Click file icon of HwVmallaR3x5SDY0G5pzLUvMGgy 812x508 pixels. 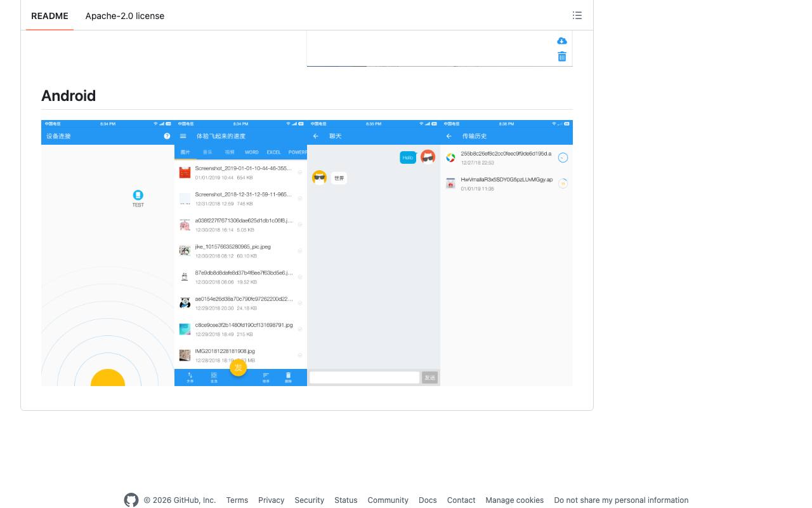[450, 184]
